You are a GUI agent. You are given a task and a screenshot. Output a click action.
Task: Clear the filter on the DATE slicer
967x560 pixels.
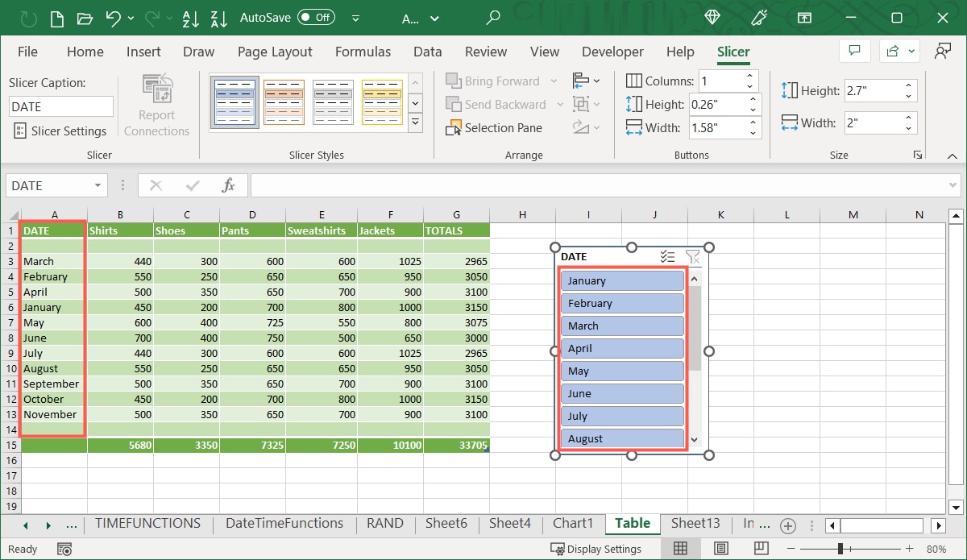692,256
